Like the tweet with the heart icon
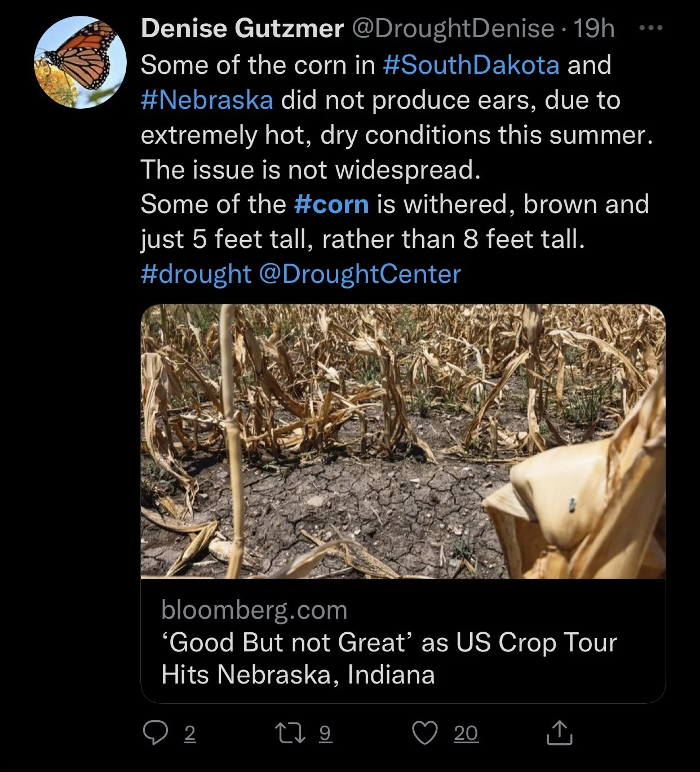 click(x=425, y=733)
